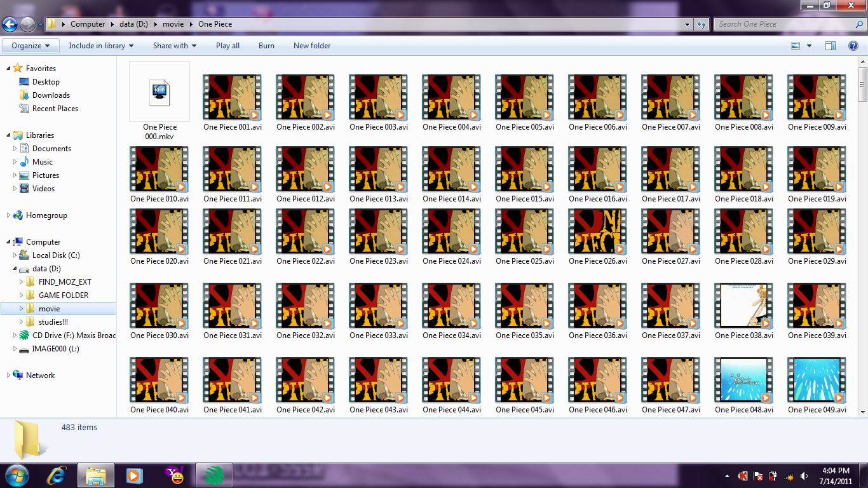868x488 pixels.
Task: Open the Organize menu
Action: click(x=31, y=46)
